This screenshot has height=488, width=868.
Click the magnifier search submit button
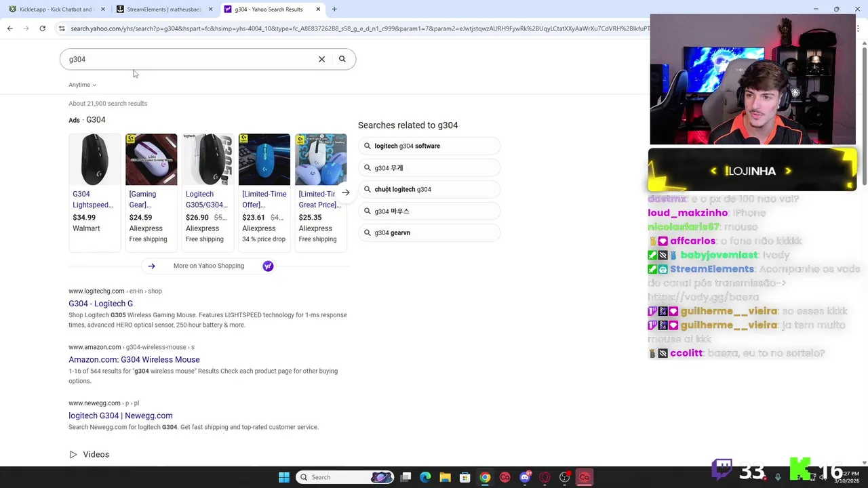(x=342, y=59)
